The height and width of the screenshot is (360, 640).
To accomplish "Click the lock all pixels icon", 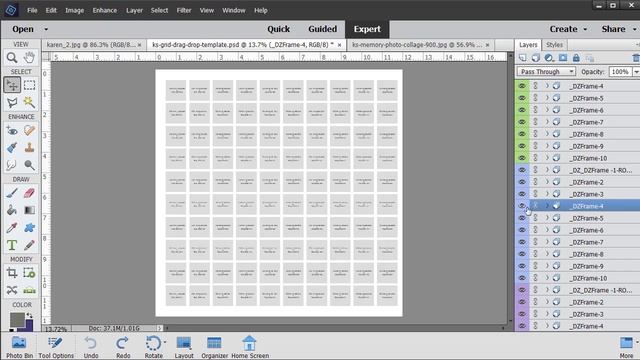I will coord(576,58).
